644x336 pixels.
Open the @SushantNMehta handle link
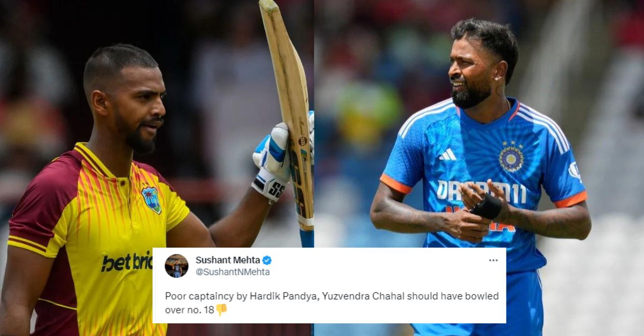coord(233,272)
